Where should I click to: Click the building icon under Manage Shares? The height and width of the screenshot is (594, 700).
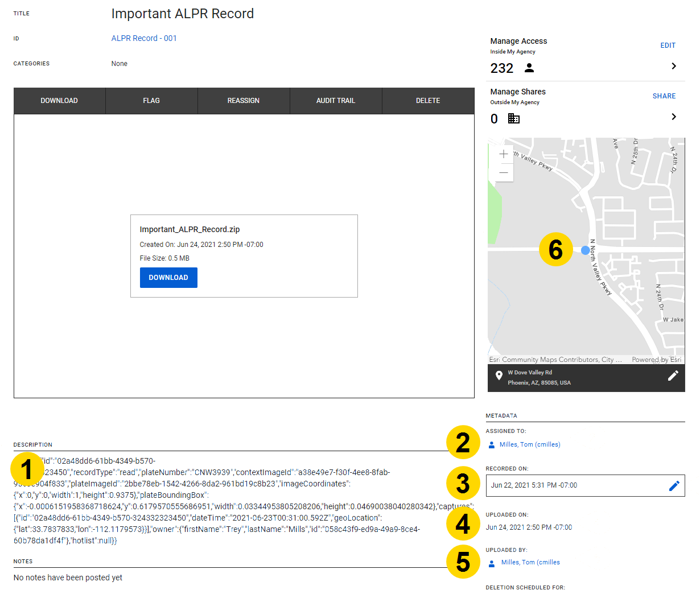[x=513, y=118]
